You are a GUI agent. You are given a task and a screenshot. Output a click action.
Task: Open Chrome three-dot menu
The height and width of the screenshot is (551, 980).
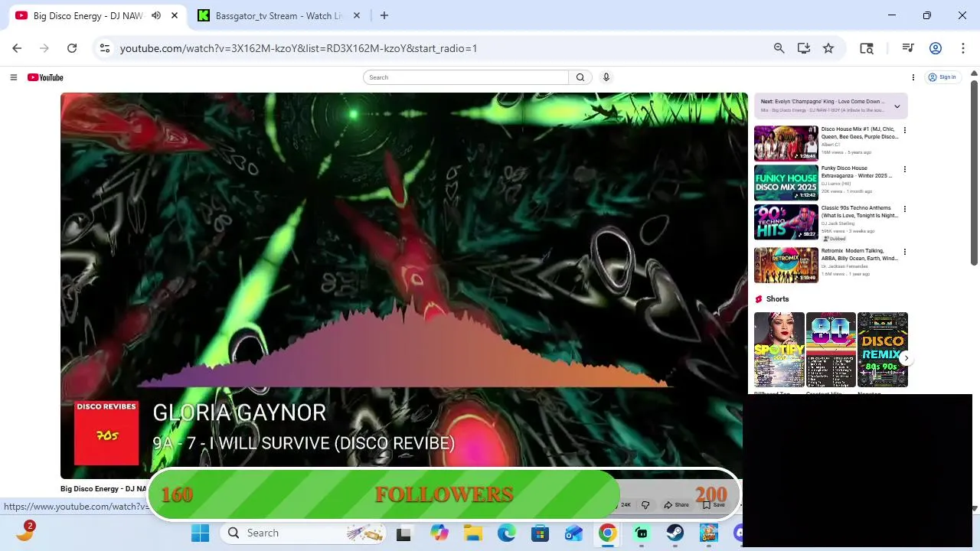point(963,48)
